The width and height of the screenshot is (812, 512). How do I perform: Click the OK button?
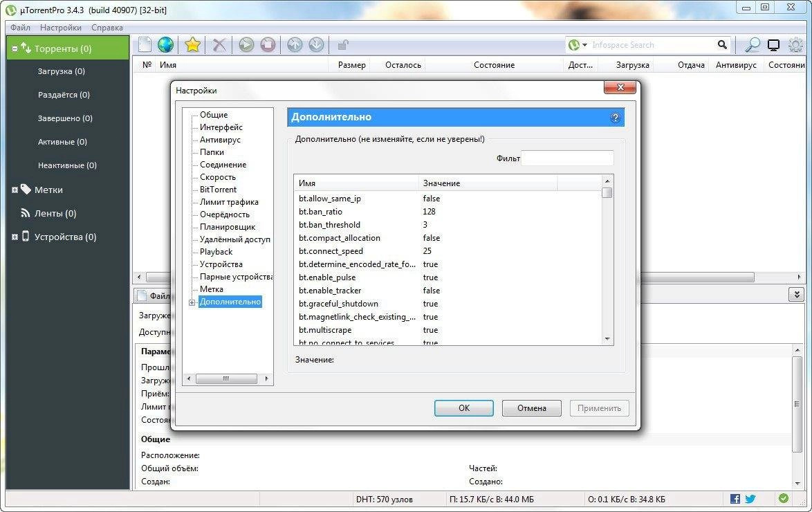click(x=464, y=408)
